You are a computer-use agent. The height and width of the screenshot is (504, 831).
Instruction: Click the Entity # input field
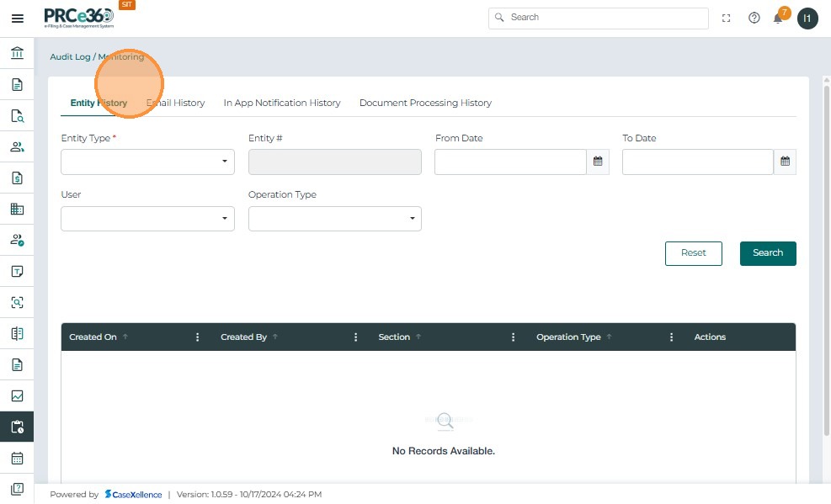click(x=335, y=162)
